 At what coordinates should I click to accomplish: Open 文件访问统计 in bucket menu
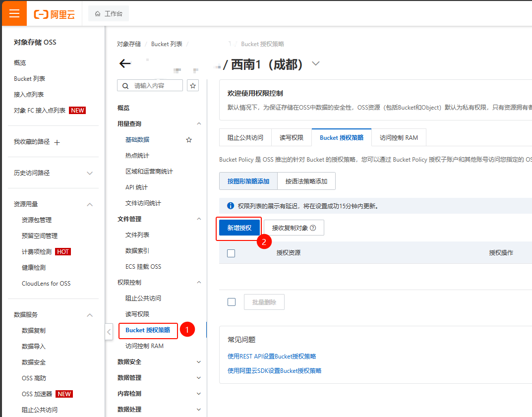(x=143, y=203)
